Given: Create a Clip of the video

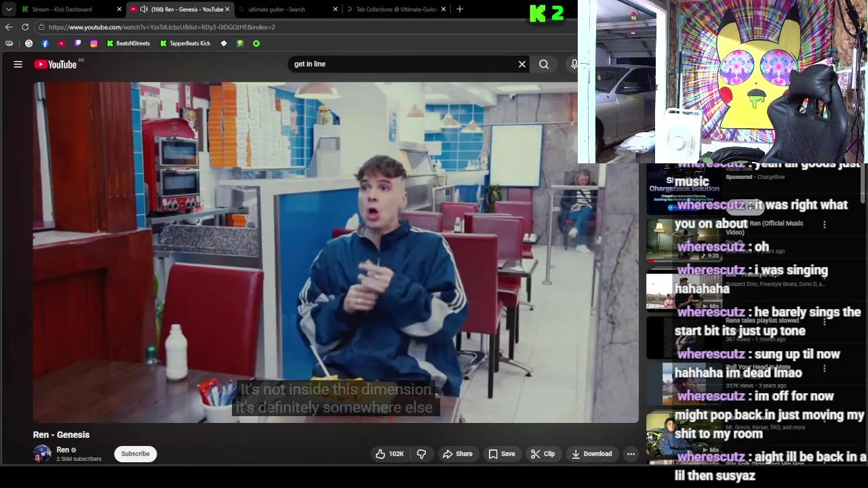Looking at the screenshot, I should [542, 454].
